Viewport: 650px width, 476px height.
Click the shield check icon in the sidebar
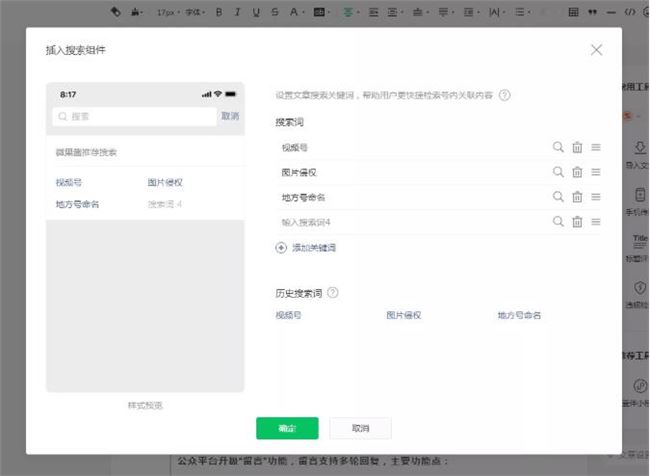point(640,287)
